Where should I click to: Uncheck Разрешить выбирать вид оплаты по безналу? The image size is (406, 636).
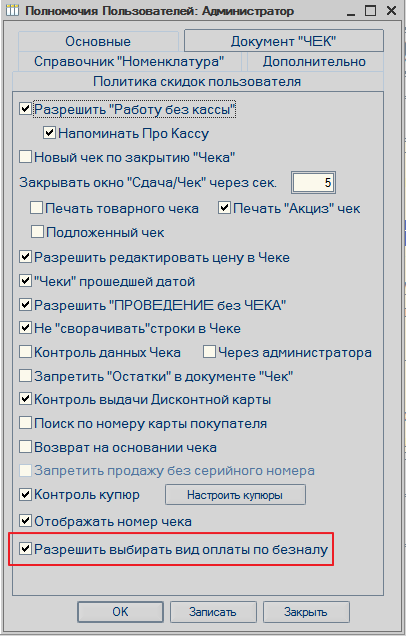click(x=25, y=549)
